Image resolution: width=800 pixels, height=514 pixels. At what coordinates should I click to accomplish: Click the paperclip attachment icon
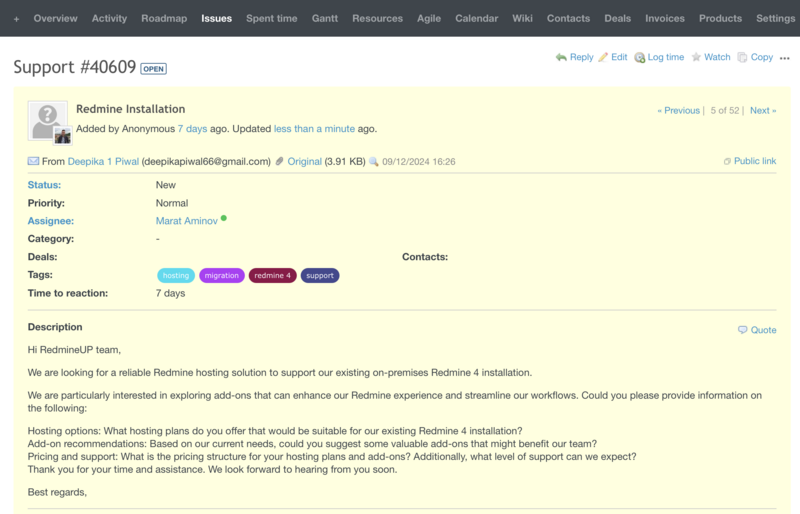point(279,161)
